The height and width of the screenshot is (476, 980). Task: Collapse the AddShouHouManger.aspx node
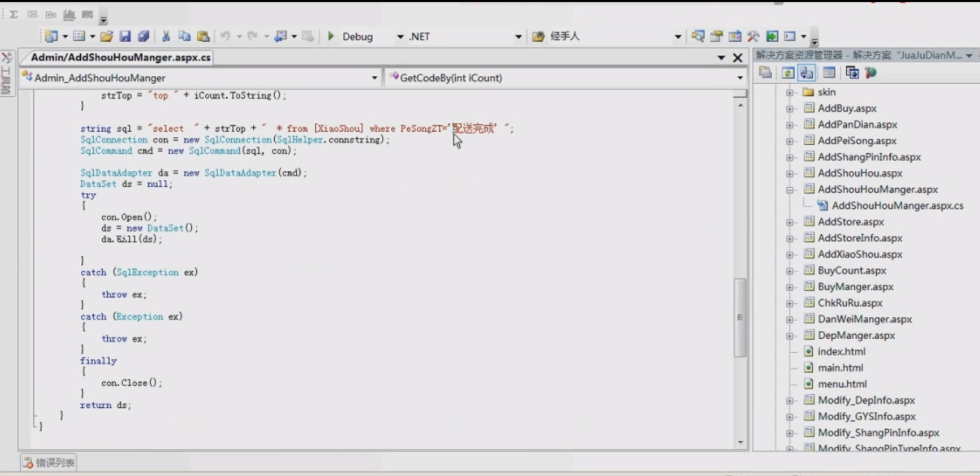click(789, 190)
